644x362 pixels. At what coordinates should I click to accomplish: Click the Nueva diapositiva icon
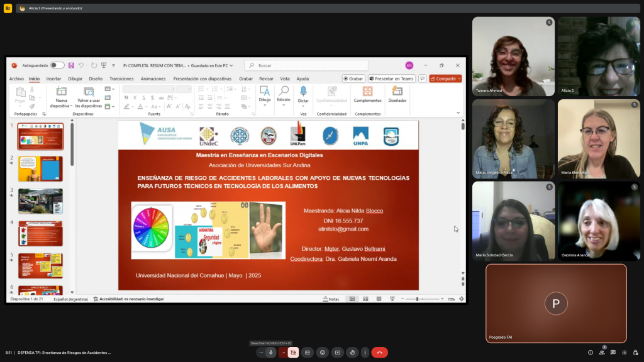coord(61,92)
